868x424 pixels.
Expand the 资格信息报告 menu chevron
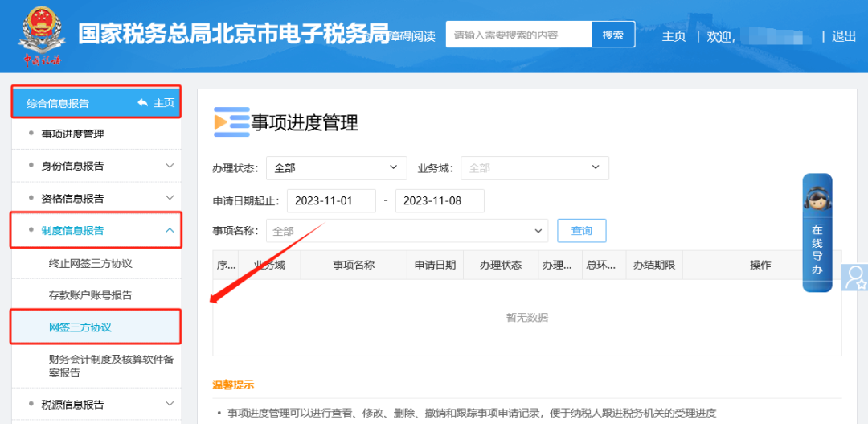click(170, 198)
